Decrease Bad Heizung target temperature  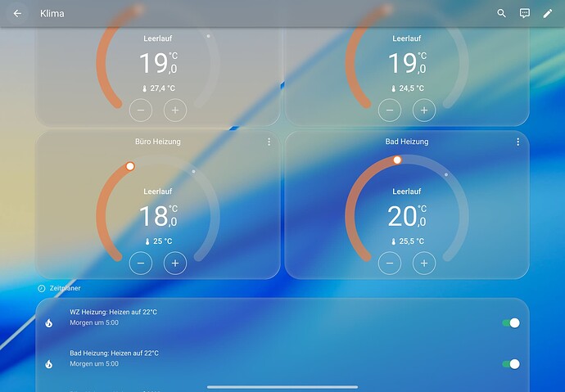(x=390, y=264)
